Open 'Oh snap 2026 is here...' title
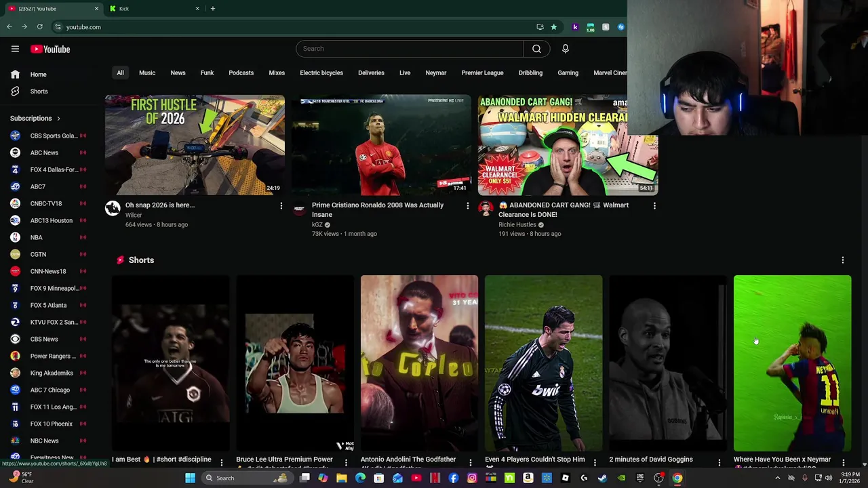868x488 pixels. [160, 205]
